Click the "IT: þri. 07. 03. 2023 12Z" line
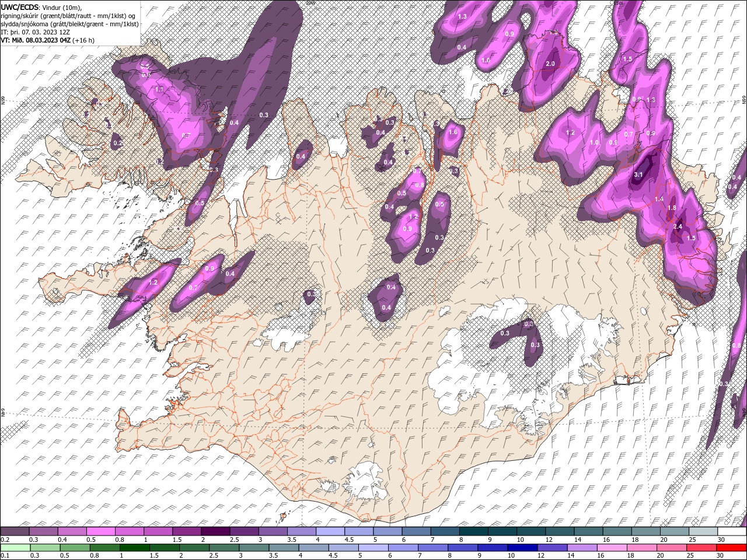This screenshot has height=560, width=747. pos(36,32)
